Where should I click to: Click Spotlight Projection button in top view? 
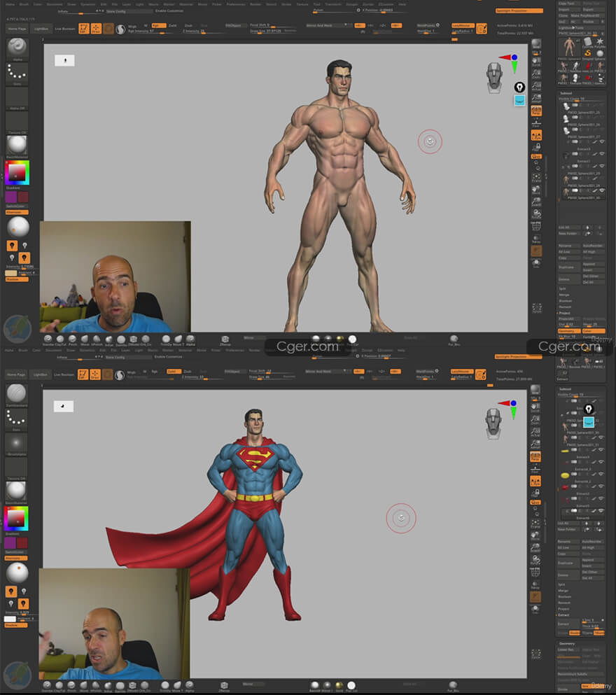tap(519, 10)
